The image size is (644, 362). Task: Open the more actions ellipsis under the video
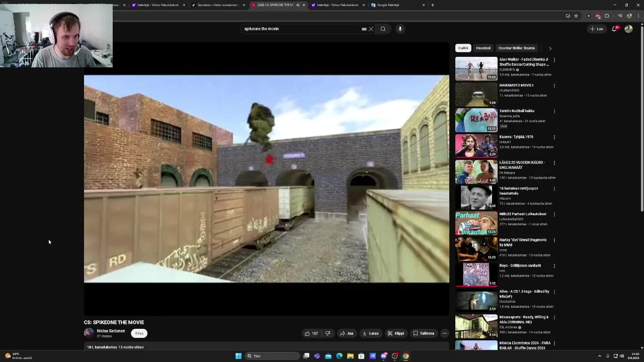444,333
